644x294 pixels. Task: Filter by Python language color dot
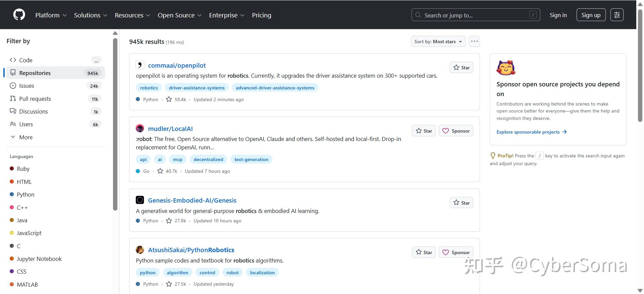click(x=12, y=195)
